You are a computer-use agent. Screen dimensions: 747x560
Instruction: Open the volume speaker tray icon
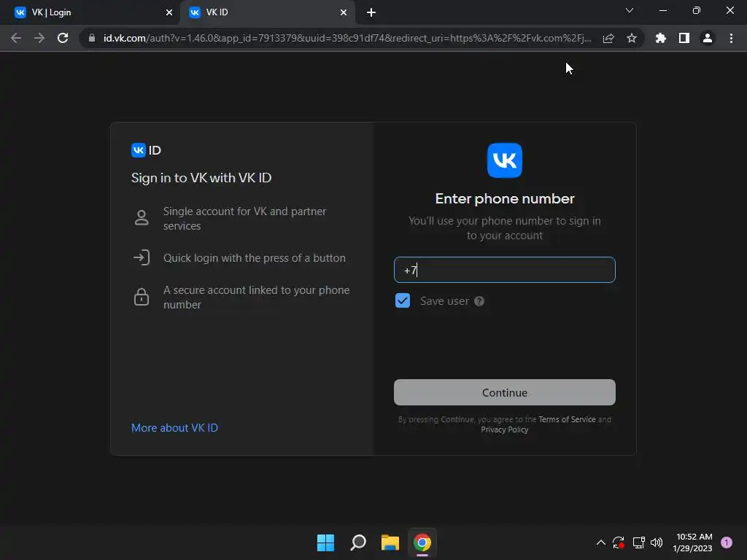coord(657,542)
